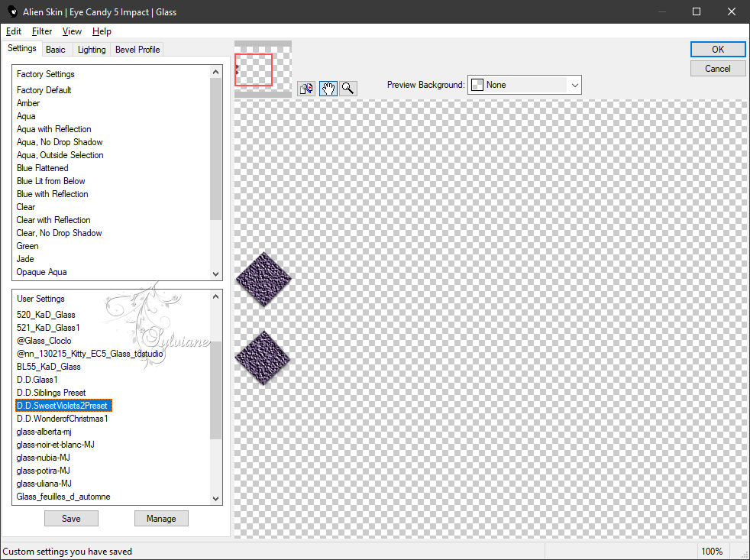Switch to the Basic tab
Image resolution: width=750 pixels, height=560 pixels.
pyautogui.click(x=56, y=50)
